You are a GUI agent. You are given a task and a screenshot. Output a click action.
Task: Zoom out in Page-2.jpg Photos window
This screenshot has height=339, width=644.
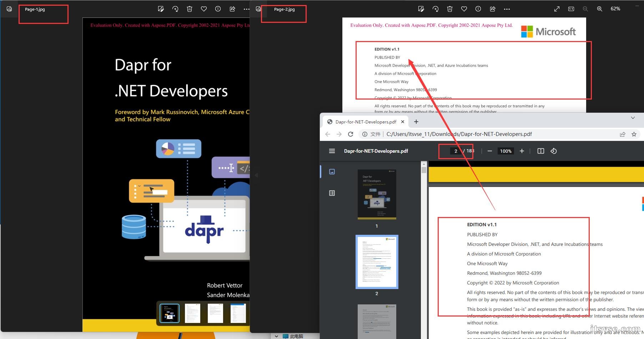pos(585,9)
